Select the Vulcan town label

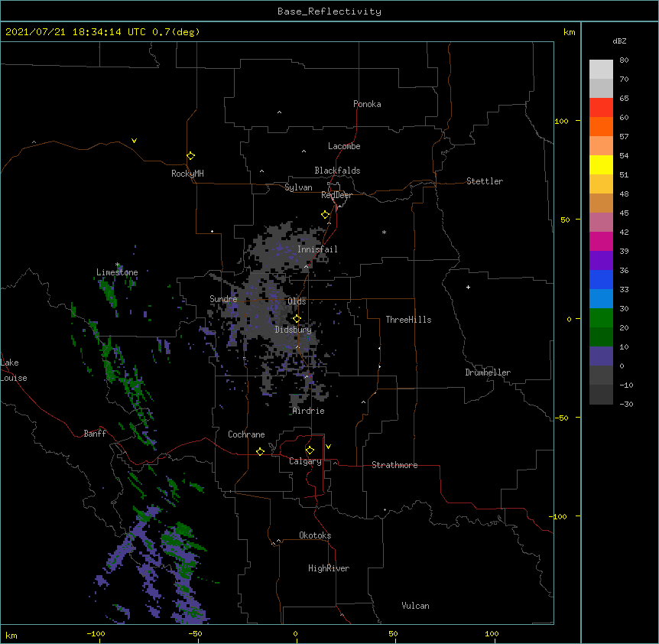415,606
